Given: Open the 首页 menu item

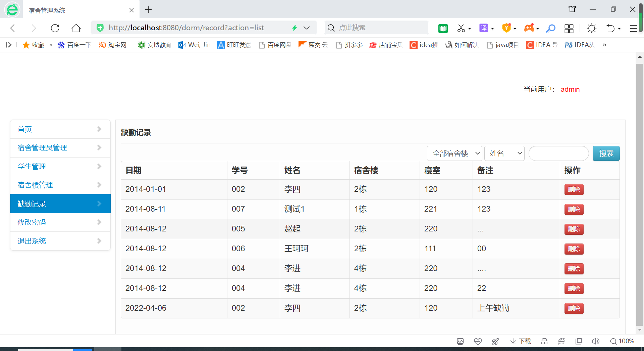Looking at the screenshot, I should (60, 129).
